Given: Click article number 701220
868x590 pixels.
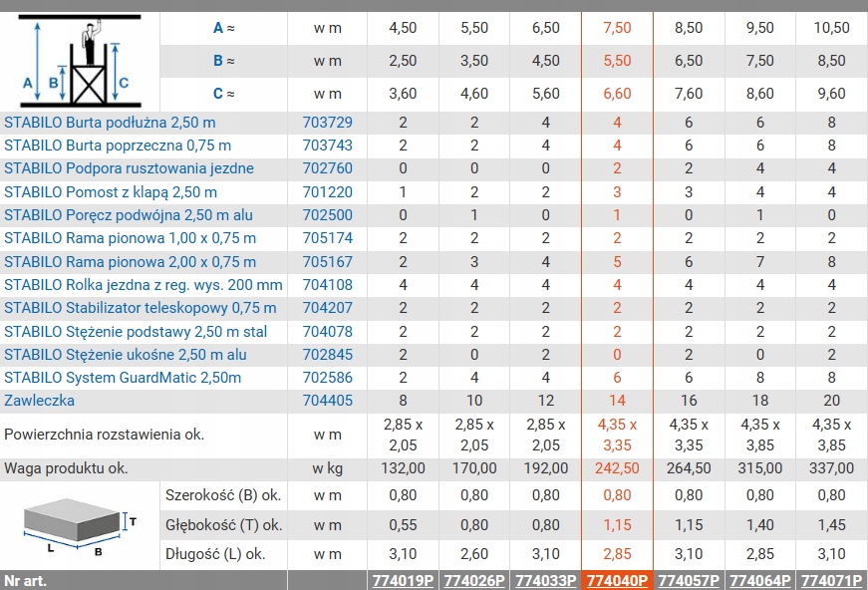Looking at the screenshot, I should 327,192.
